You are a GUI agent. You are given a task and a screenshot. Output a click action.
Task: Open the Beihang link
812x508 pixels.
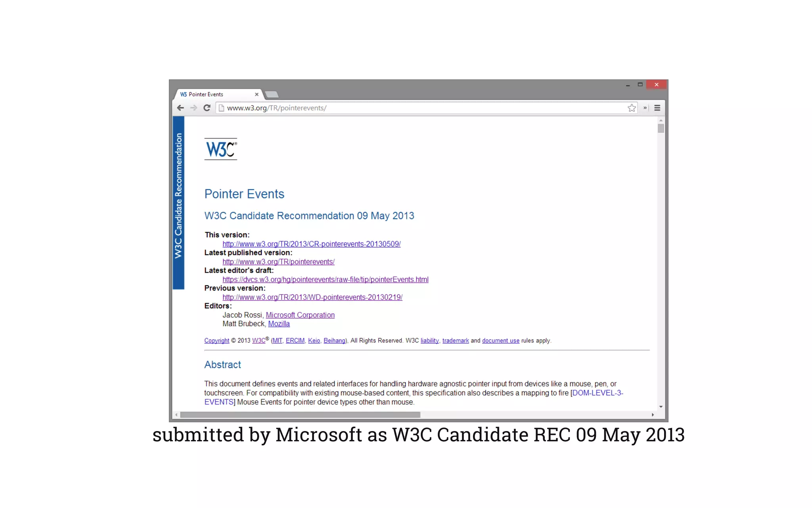pyautogui.click(x=334, y=341)
